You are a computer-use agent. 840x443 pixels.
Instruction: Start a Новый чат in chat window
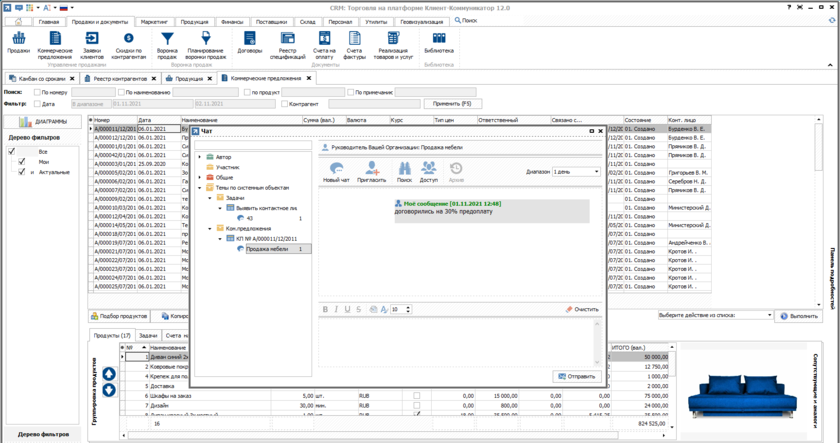pos(336,172)
